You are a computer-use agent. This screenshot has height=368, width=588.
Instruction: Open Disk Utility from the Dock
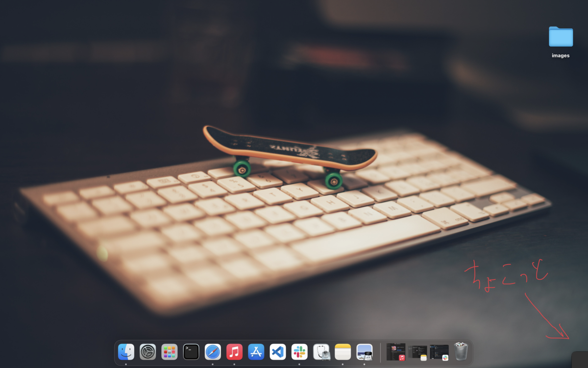[321, 352]
